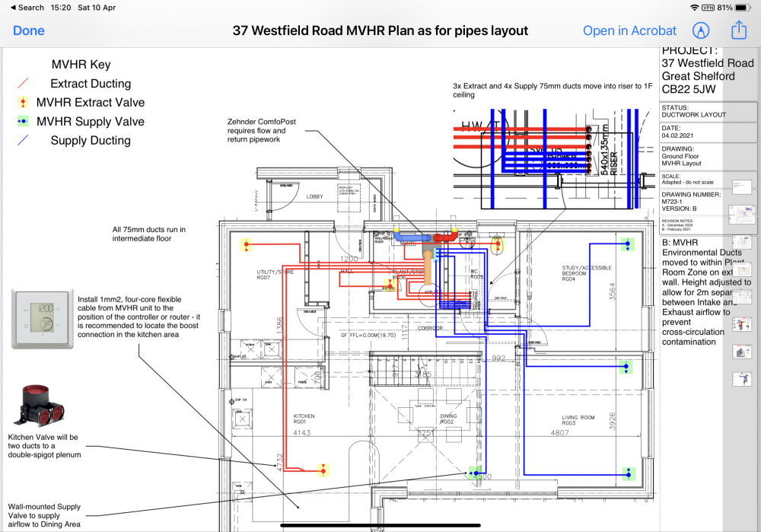Jump to the fourth page thumbnail
Image resolution: width=761 pixels, height=532 pixels.
[x=741, y=269]
